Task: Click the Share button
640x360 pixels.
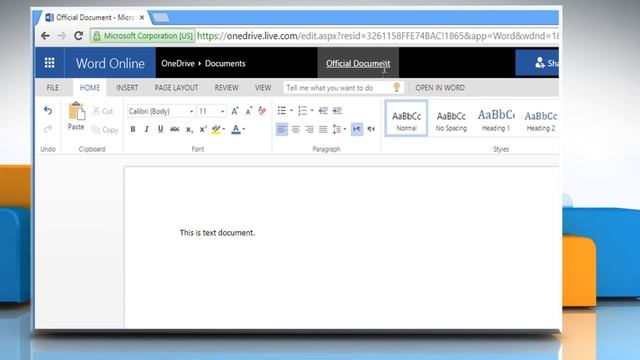Action: [x=537, y=63]
